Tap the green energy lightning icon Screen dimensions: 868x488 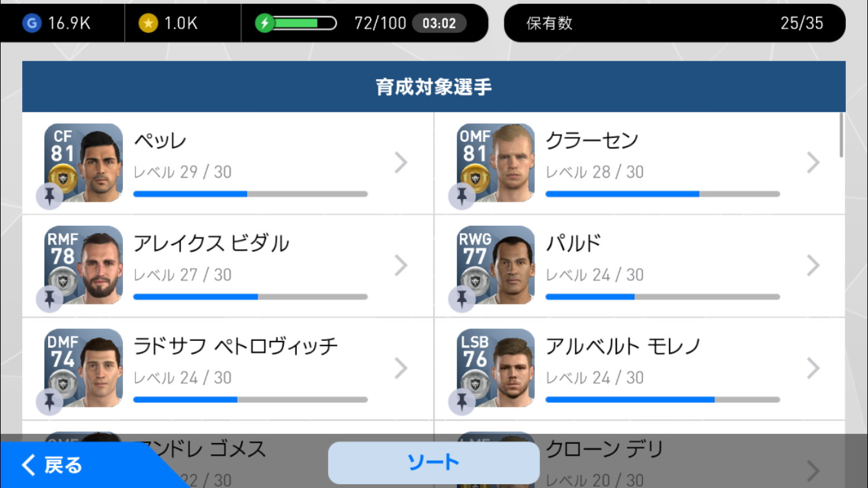(x=264, y=23)
